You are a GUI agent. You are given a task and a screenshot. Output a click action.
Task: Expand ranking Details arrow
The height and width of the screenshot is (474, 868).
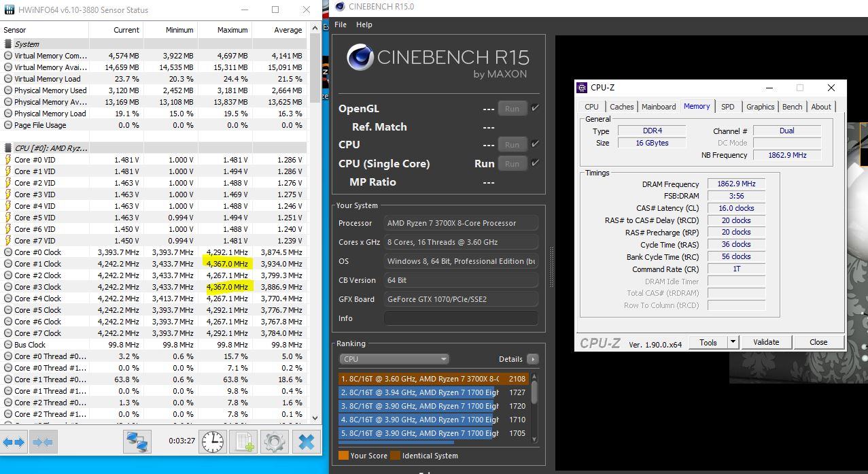(532, 359)
